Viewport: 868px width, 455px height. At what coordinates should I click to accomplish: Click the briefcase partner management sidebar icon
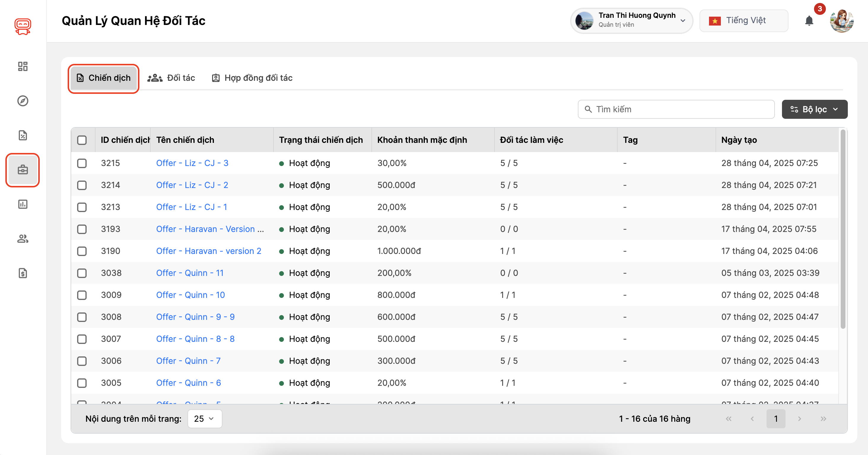(x=23, y=170)
